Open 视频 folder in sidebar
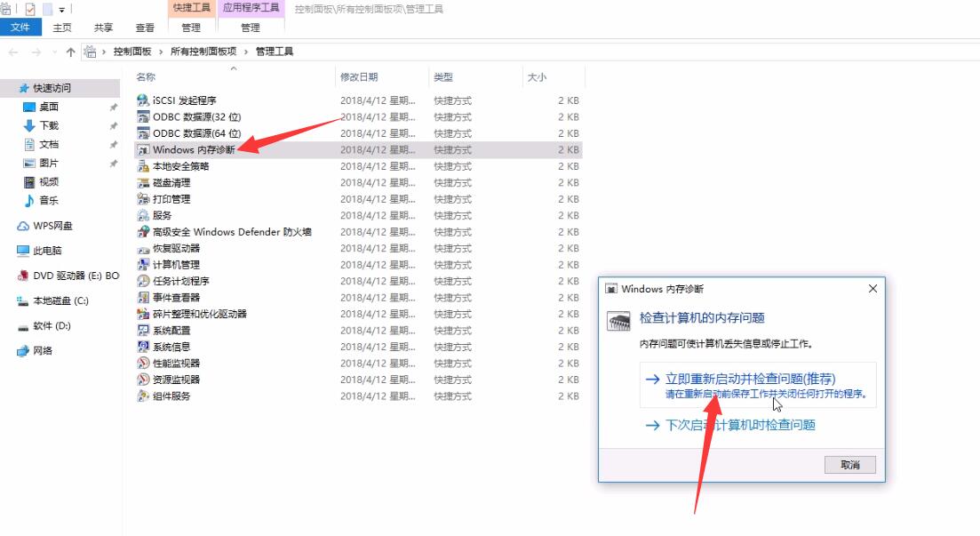980x536 pixels. coord(49,182)
